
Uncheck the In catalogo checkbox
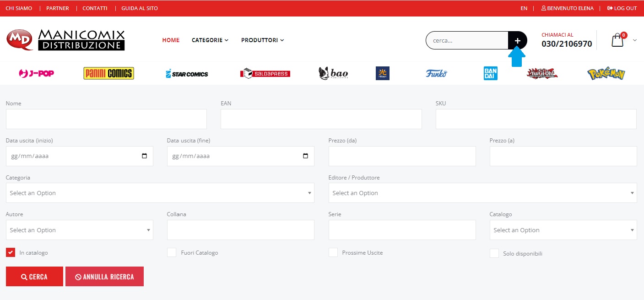(x=11, y=252)
